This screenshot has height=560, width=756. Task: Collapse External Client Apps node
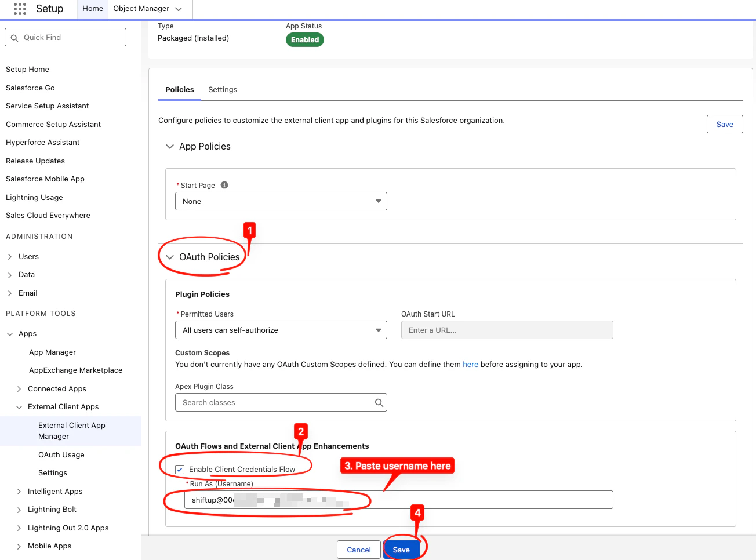tap(19, 407)
